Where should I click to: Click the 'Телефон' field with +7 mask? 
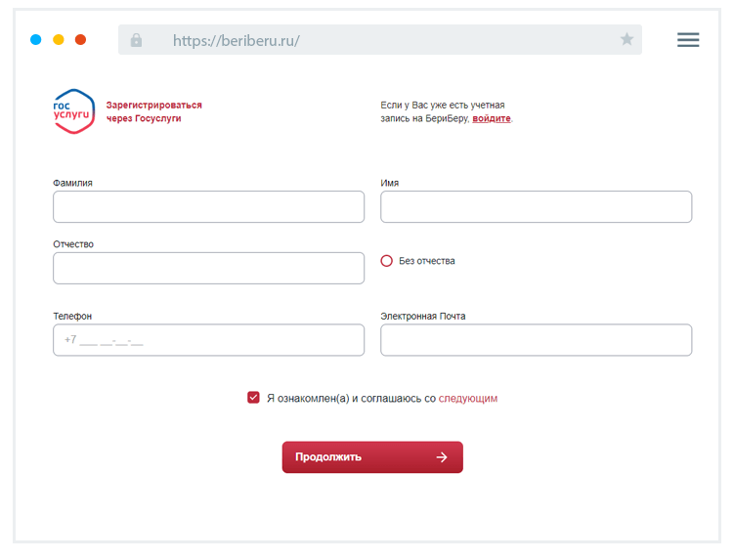pyautogui.click(x=208, y=340)
